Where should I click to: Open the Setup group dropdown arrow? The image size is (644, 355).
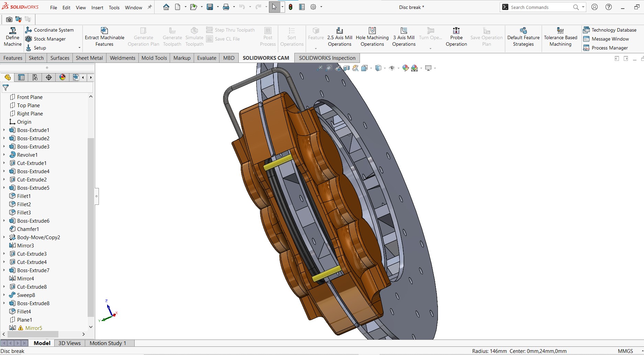[x=79, y=48]
